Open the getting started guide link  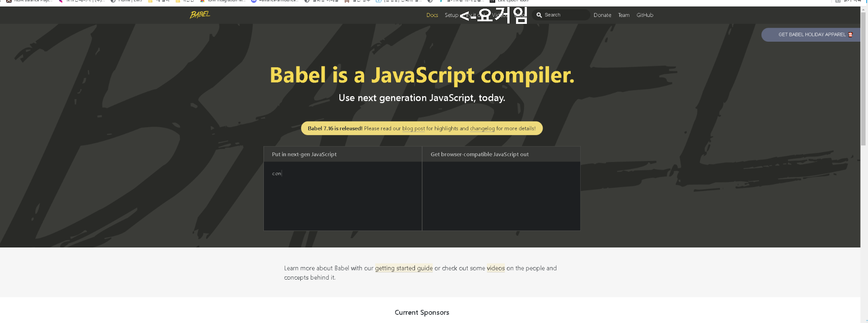coord(404,268)
